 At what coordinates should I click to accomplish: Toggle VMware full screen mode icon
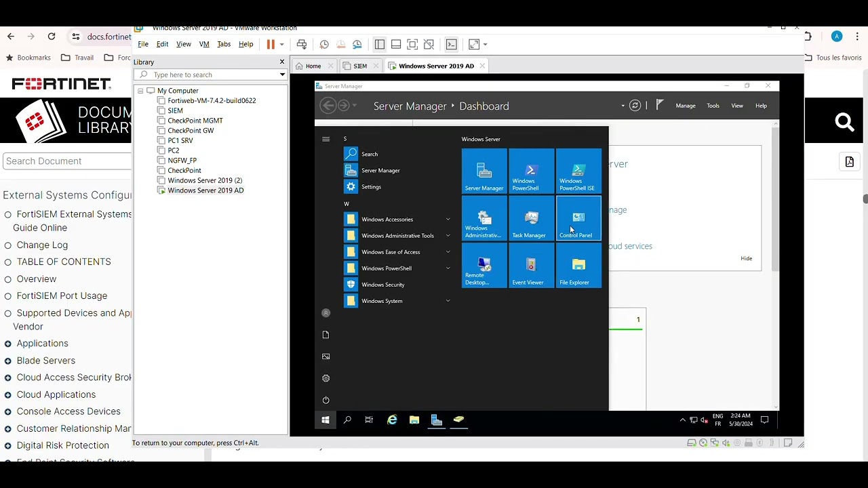(412, 44)
